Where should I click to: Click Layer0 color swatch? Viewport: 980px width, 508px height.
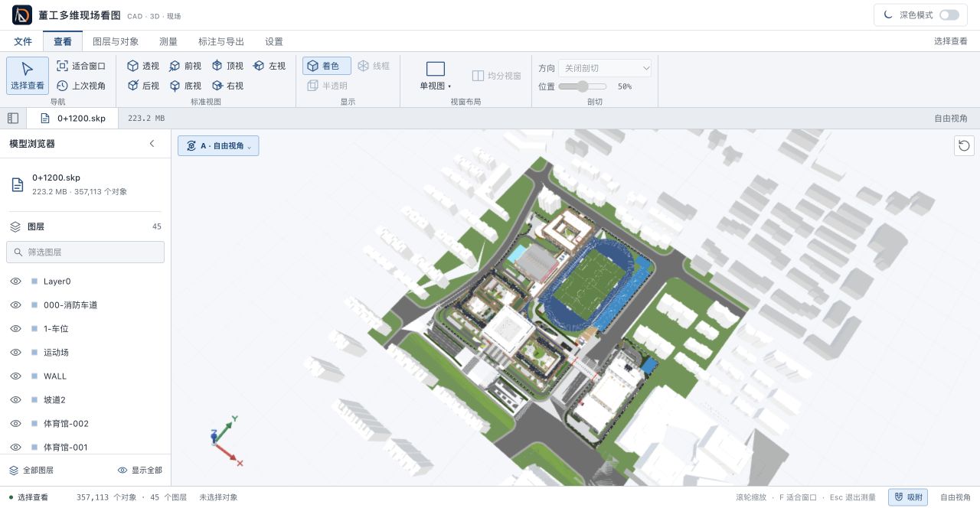tap(34, 282)
